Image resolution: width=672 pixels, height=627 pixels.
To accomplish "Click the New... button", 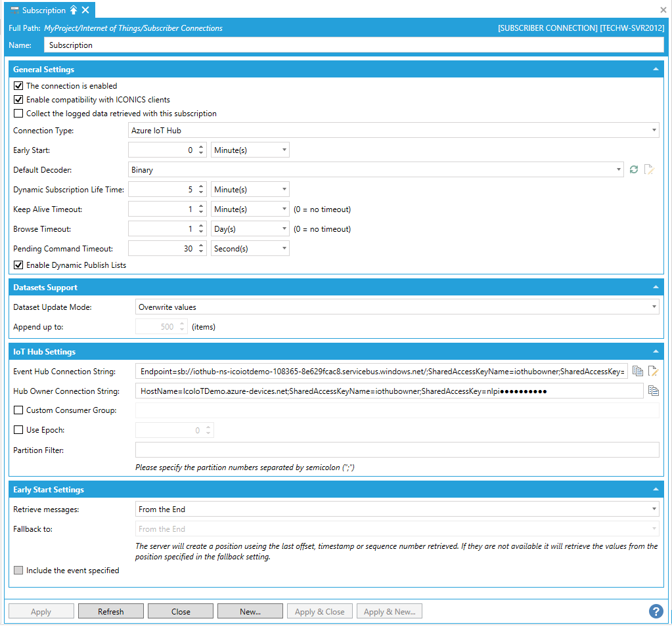I will pyautogui.click(x=250, y=611).
